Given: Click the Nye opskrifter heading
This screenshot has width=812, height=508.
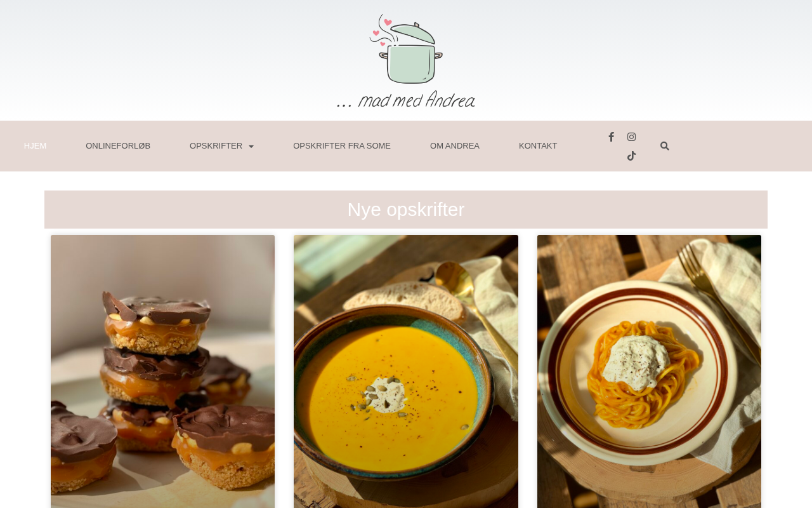Looking at the screenshot, I should 406,210.
